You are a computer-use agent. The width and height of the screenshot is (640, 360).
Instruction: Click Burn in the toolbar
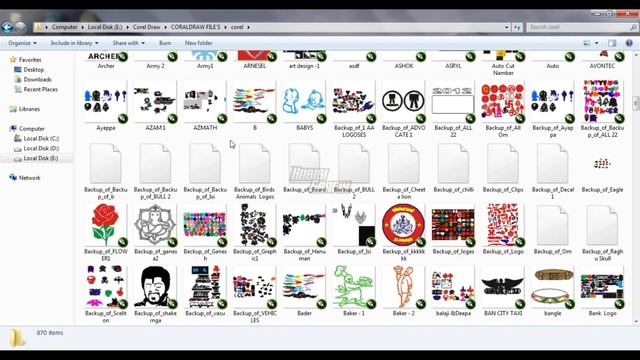pyautogui.click(x=165, y=43)
